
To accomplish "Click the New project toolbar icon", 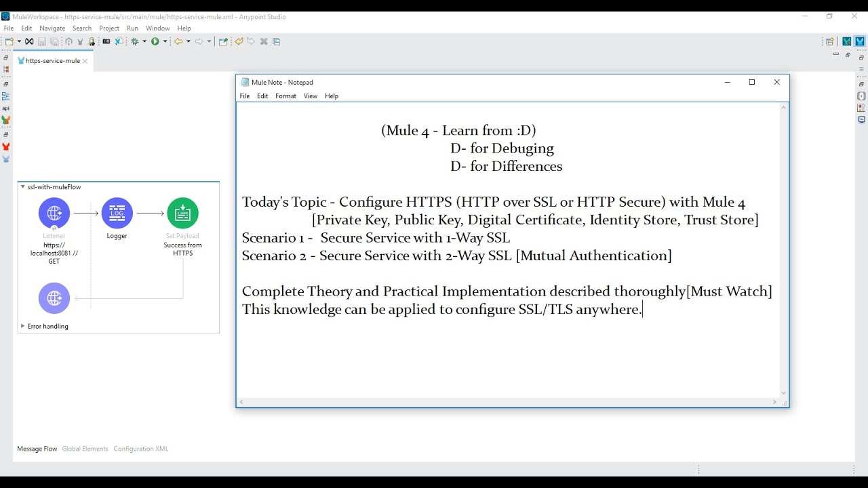I will tap(9, 41).
